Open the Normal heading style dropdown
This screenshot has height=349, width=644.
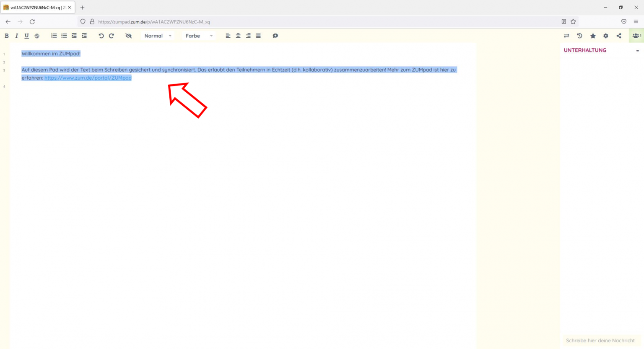(158, 36)
